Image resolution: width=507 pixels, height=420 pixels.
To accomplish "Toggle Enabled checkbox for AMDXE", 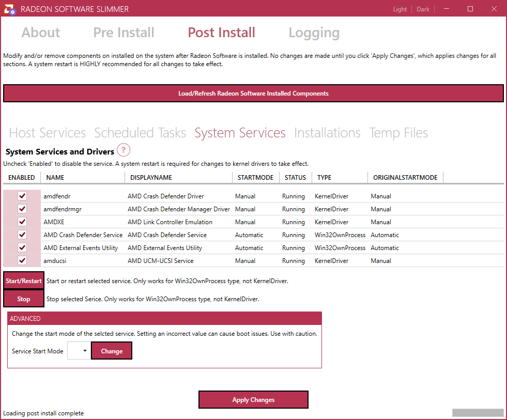I will point(22,222).
